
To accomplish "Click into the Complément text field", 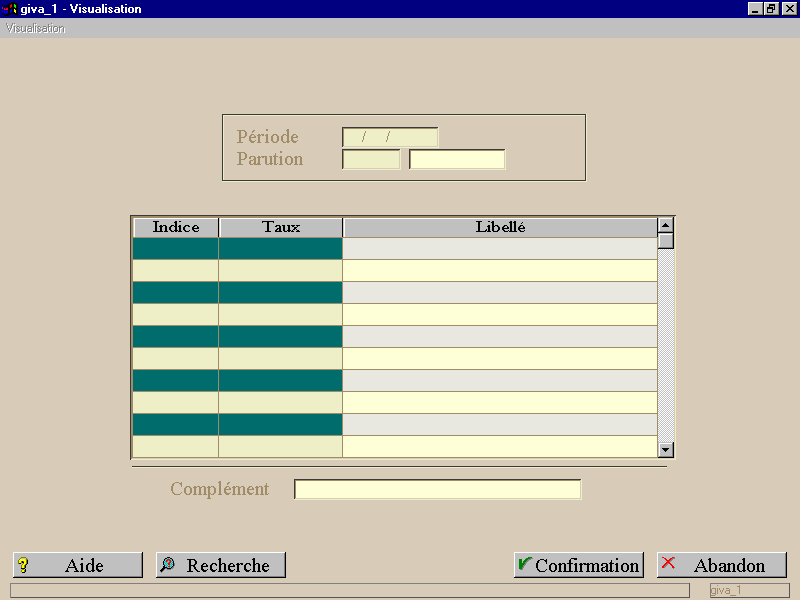I will pyautogui.click(x=437, y=489).
